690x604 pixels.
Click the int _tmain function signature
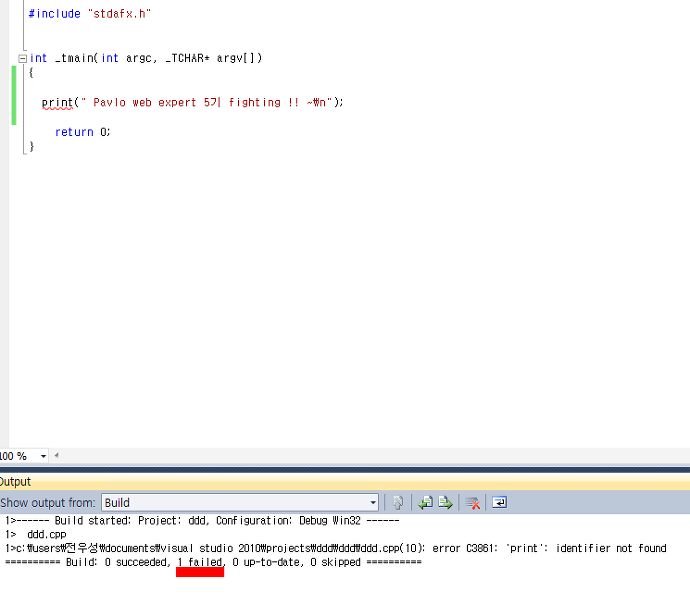[146, 58]
